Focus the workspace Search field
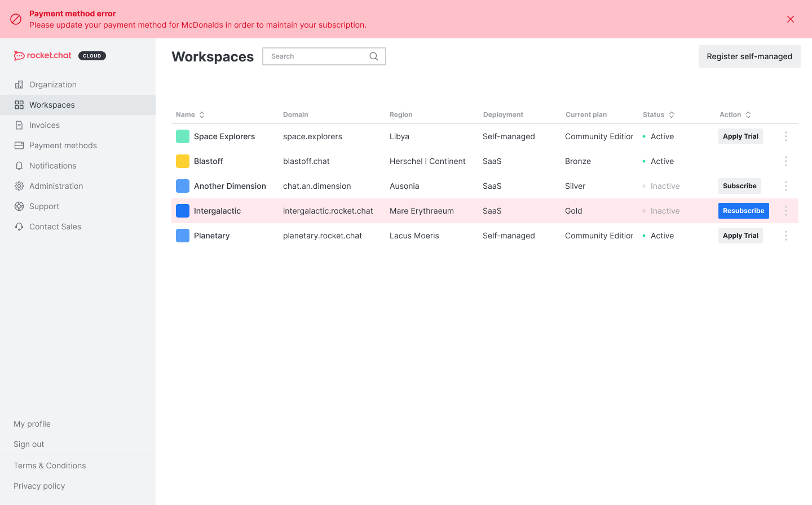Screen dimensions: 812x505 (316, 56)
